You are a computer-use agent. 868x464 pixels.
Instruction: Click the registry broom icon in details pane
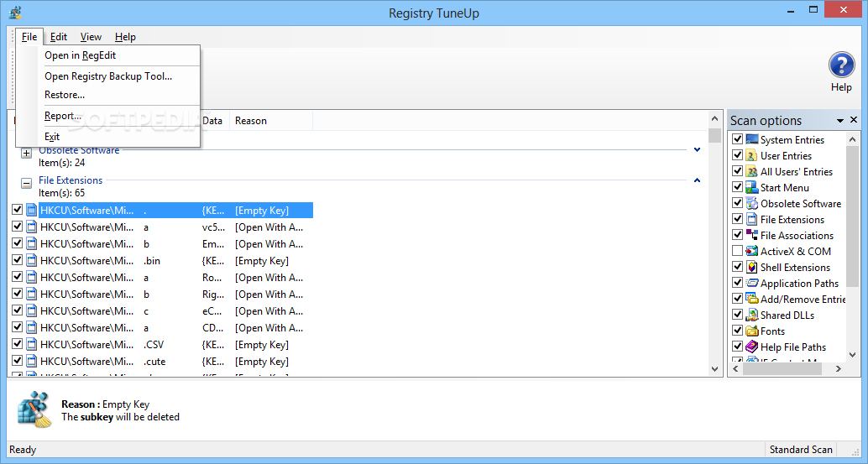tap(34, 409)
